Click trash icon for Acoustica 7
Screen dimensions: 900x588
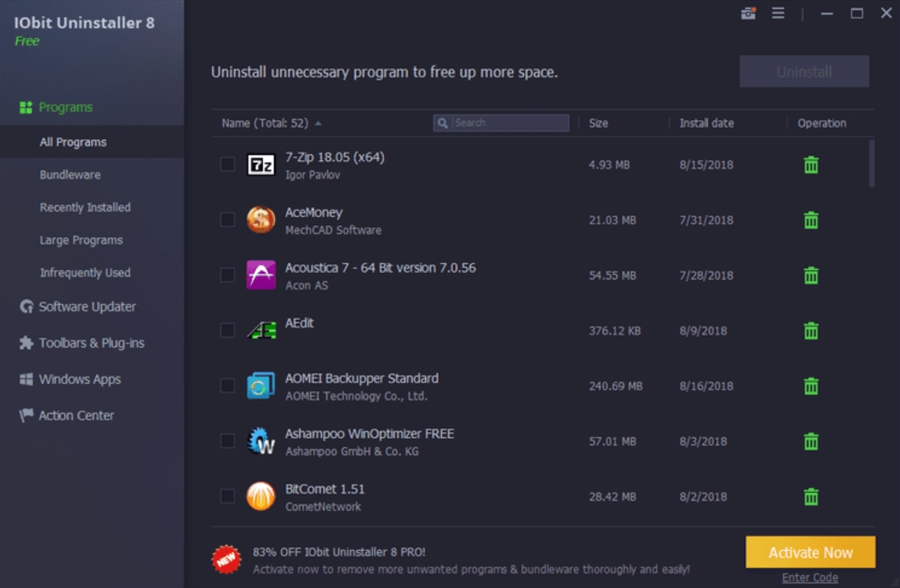click(810, 276)
